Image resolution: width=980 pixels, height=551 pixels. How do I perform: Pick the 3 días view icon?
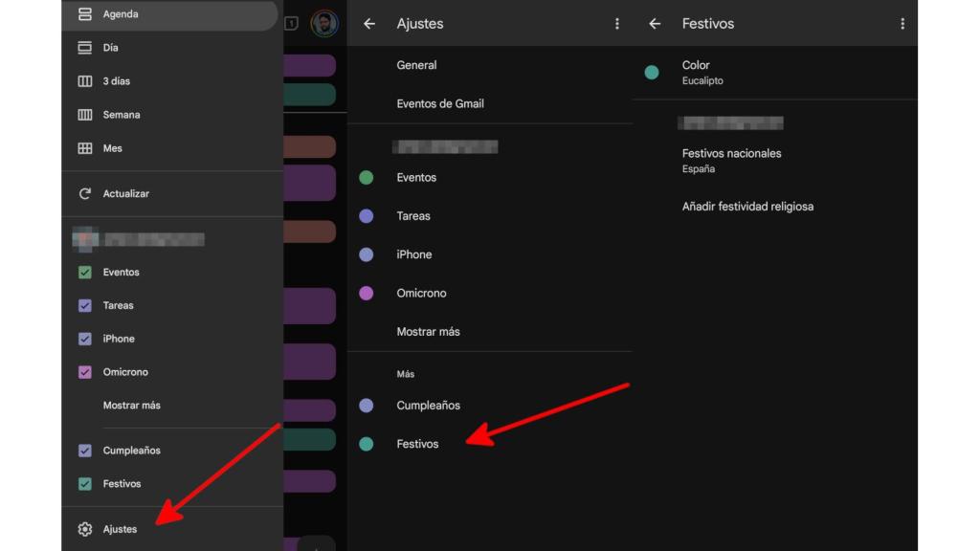85,81
